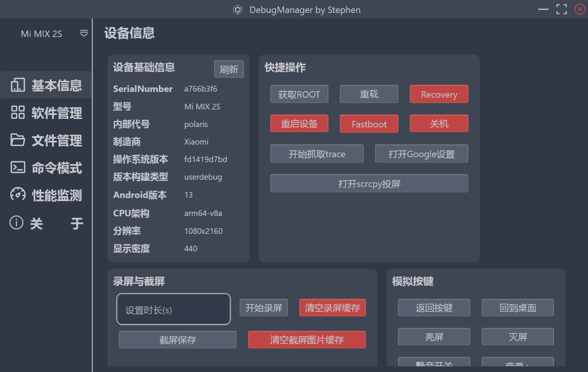The width and height of the screenshot is (588, 372).
Task: Click the basic info device icon in sidebar
Action: (18, 85)
